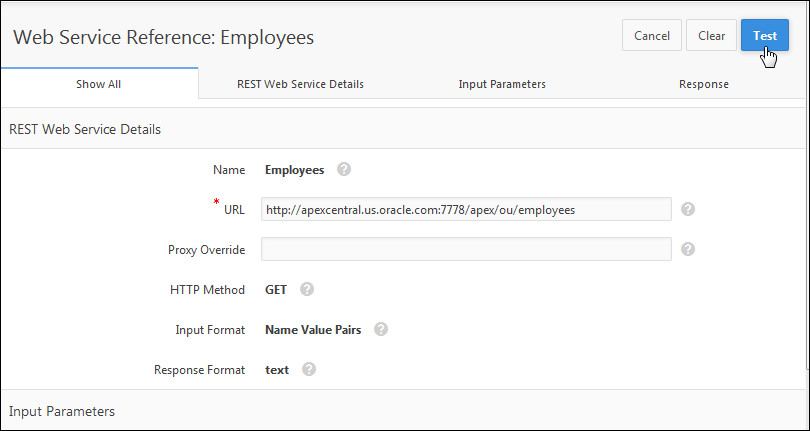The width and height of the screenshot is (810, 431).
Task: Switch to the Show All tab
Action: (x=98, y=84)
